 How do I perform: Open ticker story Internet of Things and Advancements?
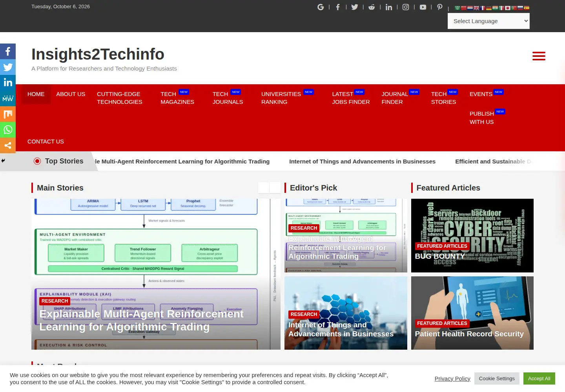point(362,162)
